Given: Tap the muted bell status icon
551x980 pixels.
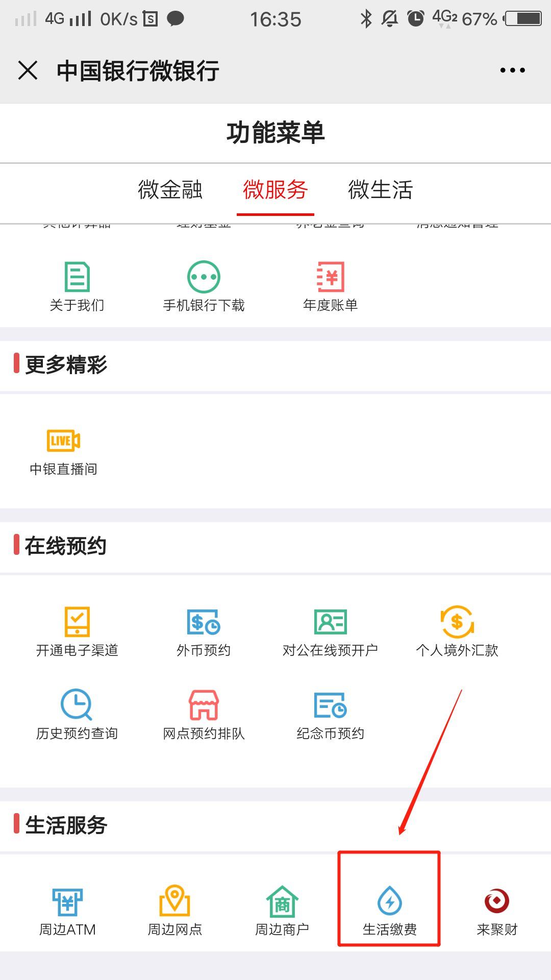Looking at the screenshot, I should click(390, 19).
